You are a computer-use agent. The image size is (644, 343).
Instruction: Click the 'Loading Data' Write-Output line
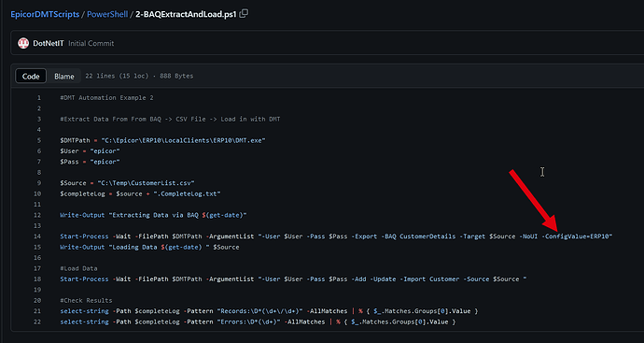point(149,247)
